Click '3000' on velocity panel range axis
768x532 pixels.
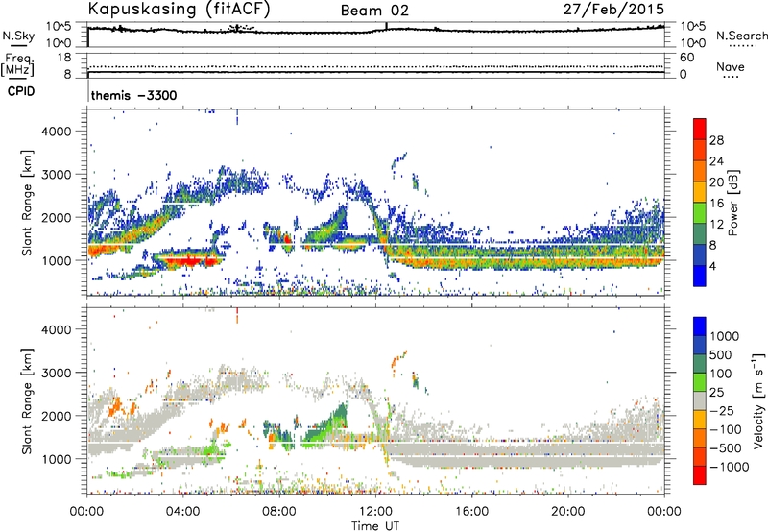56,373
